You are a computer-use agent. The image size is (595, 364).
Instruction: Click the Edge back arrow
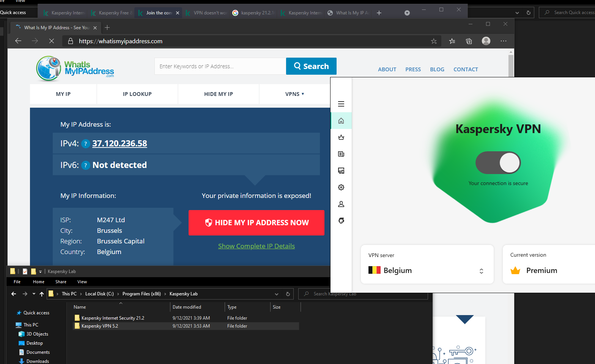click(18, 41)
